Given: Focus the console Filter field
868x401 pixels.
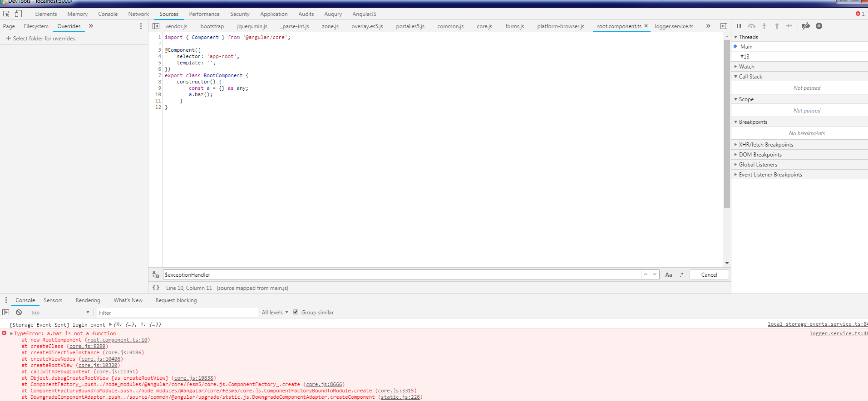Looking at the screenshot, I should point(177,313).
